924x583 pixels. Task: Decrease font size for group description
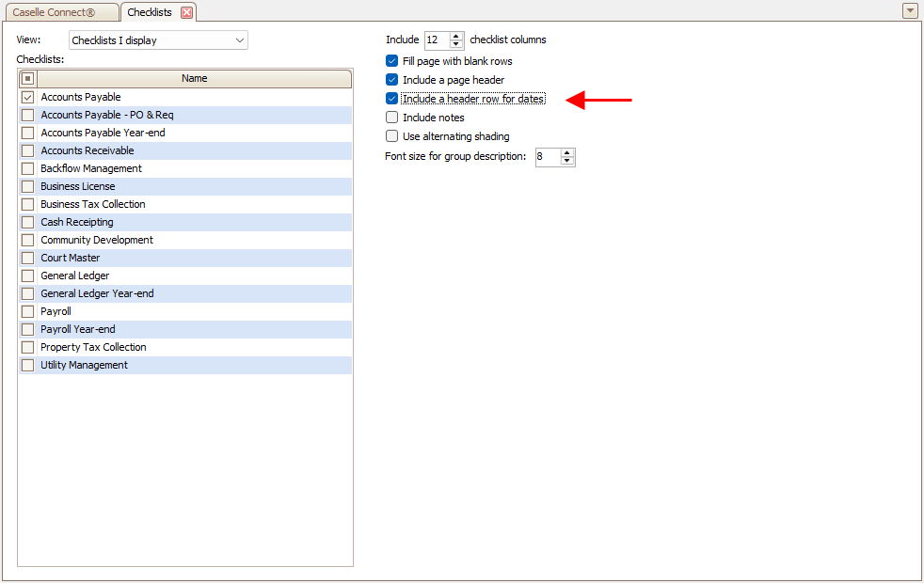point(566,162)
